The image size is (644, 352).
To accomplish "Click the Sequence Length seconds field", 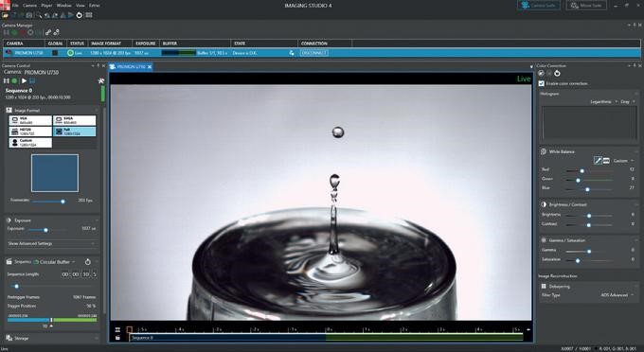I will tap(86, 274).
